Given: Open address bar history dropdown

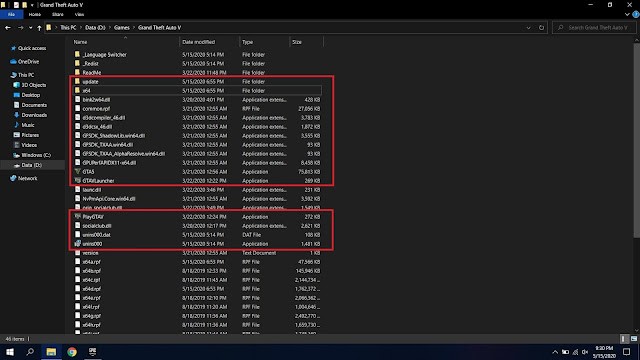Looking at the screenshot, I should pyautogui.click(x=529, y=28).
